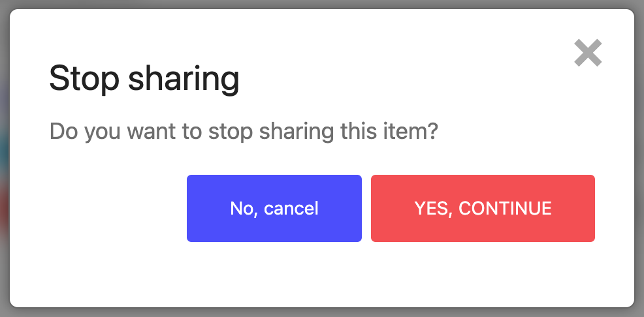Dismiss the dialog using the gray X icon
The image size is (644, 317).
click(x=588, y=53)
